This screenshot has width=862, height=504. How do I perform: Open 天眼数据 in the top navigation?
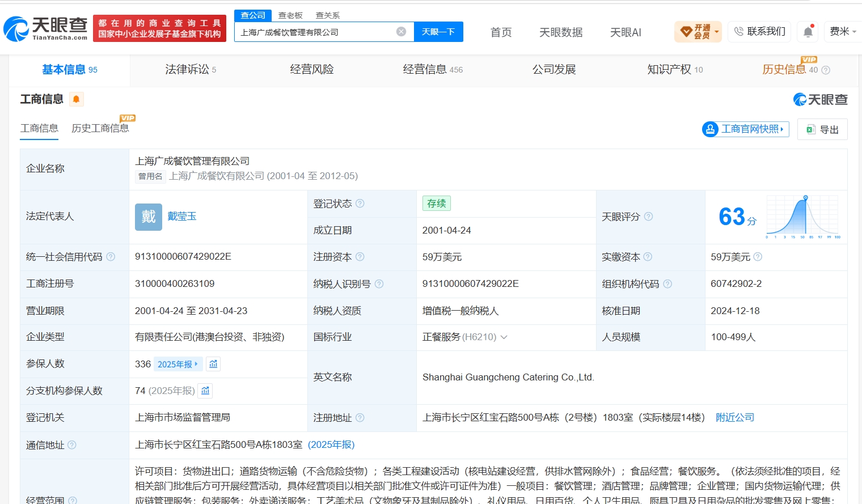(x=561, y=32)
